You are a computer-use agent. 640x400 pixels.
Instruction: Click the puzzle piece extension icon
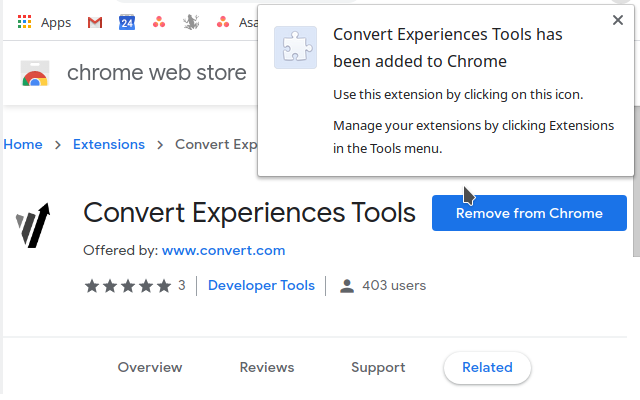[x=296, y=47]
